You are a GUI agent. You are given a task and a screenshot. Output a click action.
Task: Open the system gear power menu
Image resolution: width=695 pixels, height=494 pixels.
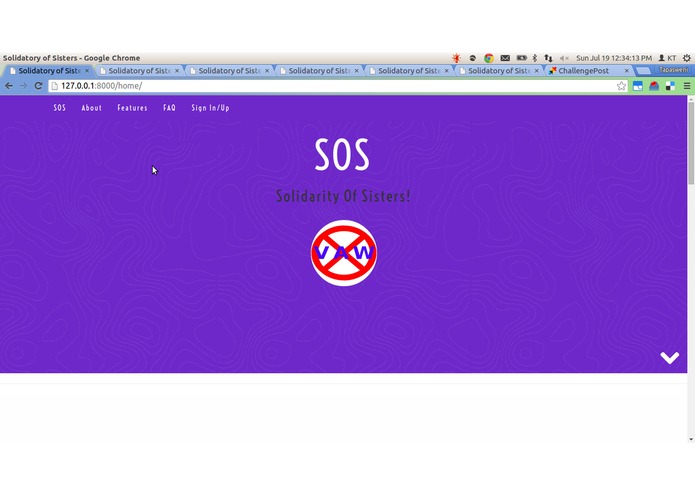click(687, 58)
